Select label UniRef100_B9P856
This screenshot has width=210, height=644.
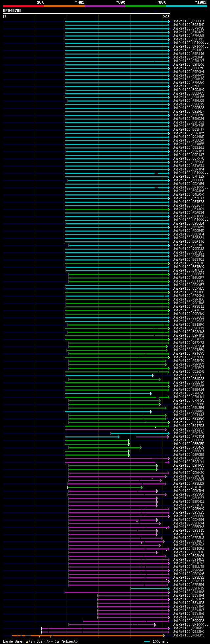[188, 115]
